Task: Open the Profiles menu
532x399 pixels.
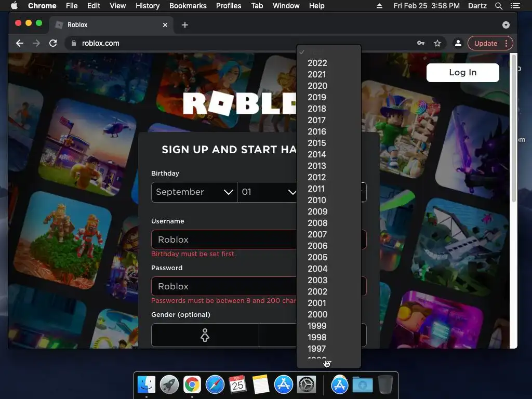Action: coord(229,6)
